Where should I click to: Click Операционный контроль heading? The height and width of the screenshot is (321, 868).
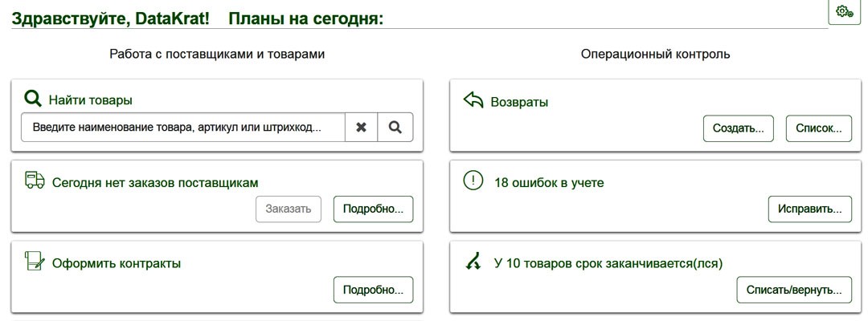(x=656, y=54)
